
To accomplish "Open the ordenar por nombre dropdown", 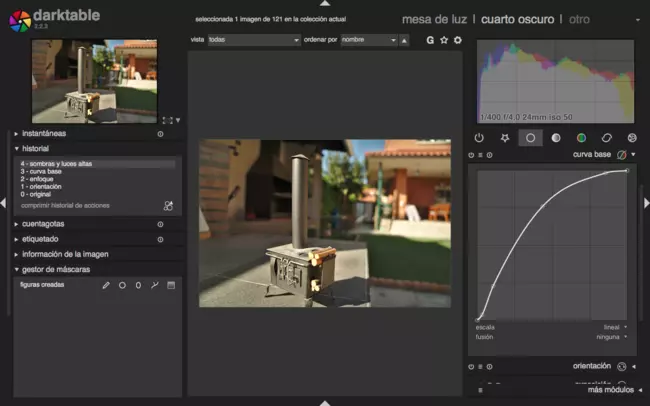I will tap(367, 40).
